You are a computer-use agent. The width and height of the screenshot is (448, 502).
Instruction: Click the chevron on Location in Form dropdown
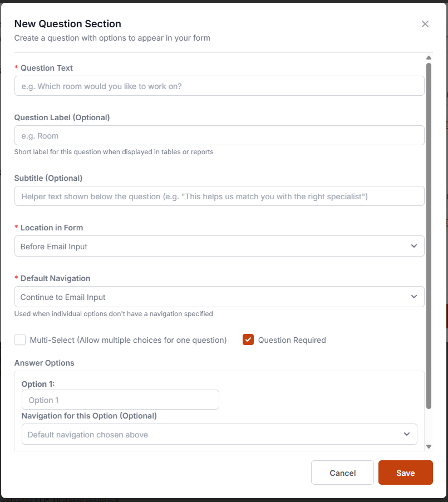pyautogui.click(x=414, y=245)
